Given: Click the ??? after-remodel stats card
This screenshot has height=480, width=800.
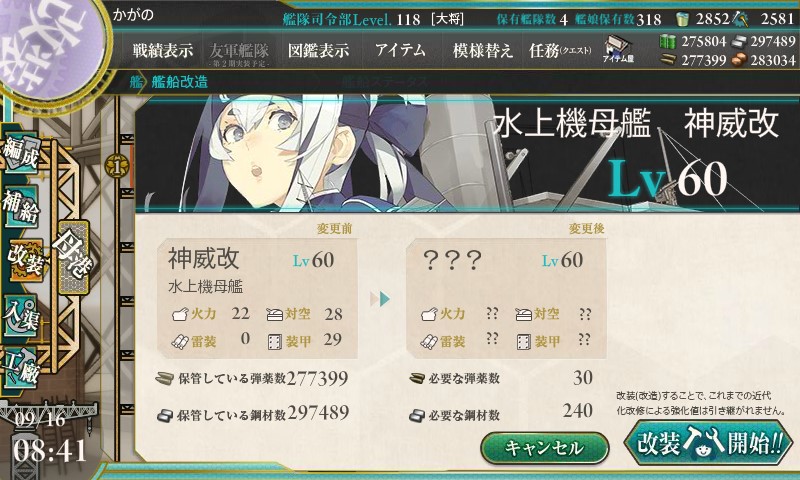Looking at the screenshot, I should 506,298.
